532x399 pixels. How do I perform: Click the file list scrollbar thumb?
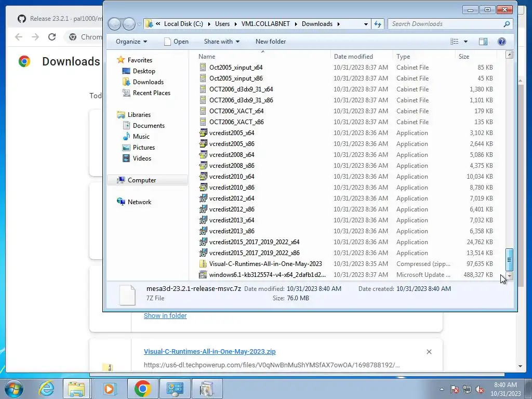(509, 260)
